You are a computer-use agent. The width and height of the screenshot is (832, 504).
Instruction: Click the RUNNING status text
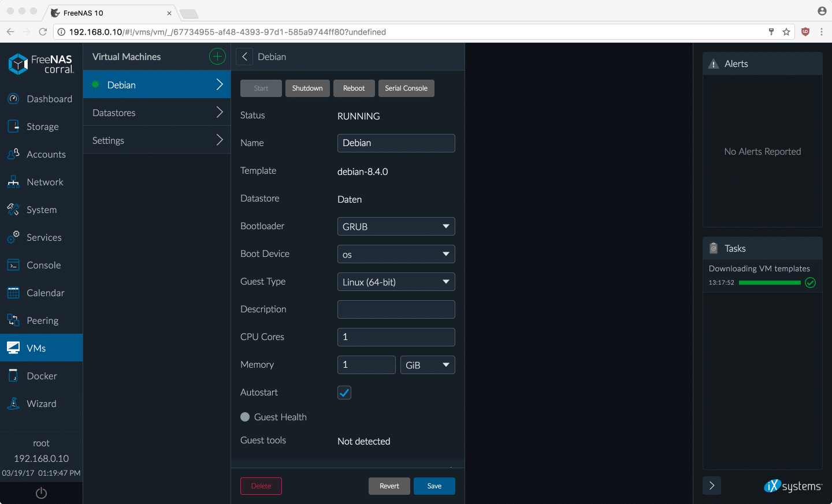click(x=358, y=116)
